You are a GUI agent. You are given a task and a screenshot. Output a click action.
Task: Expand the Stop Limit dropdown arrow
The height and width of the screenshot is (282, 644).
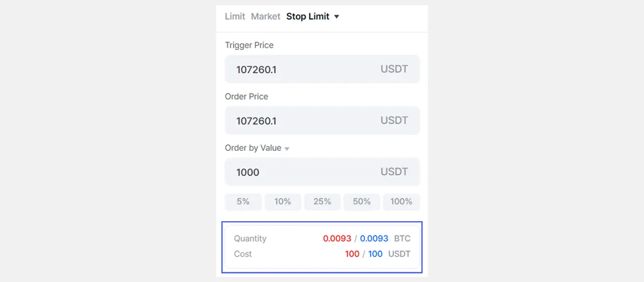click(337, 17)
